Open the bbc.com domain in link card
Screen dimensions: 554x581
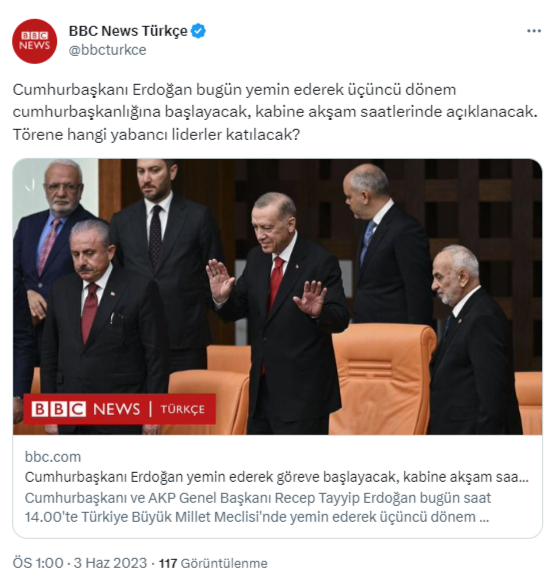point(53,457)
